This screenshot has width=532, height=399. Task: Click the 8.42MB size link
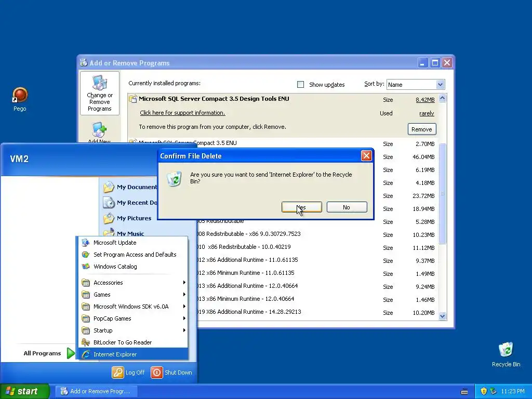[x=425, y=100]
